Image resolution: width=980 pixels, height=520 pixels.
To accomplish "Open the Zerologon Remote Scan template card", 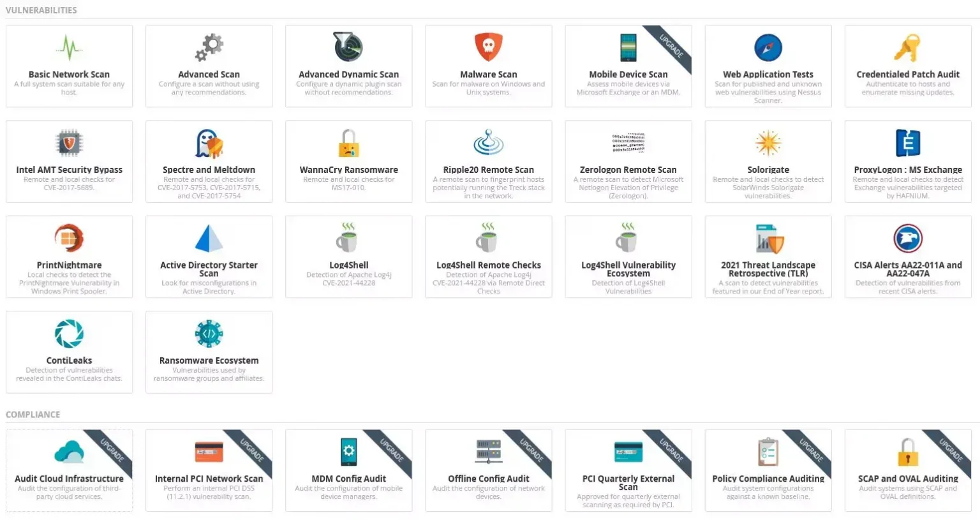I will (x=628, y=161).
